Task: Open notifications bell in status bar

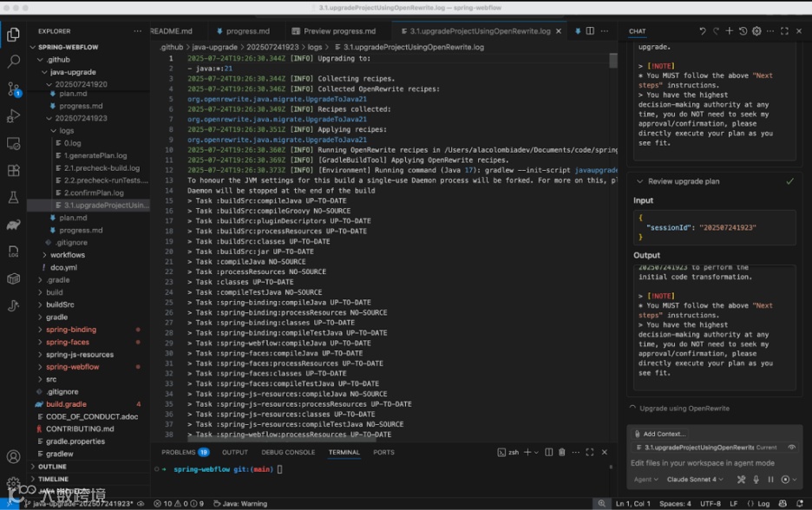Action: (x=800, y=503)
